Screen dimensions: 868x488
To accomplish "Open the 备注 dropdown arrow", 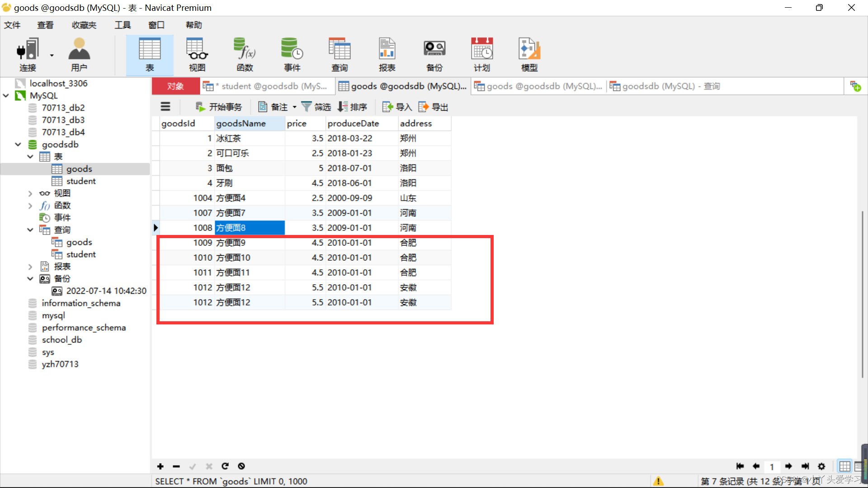I will coord(294,108).
